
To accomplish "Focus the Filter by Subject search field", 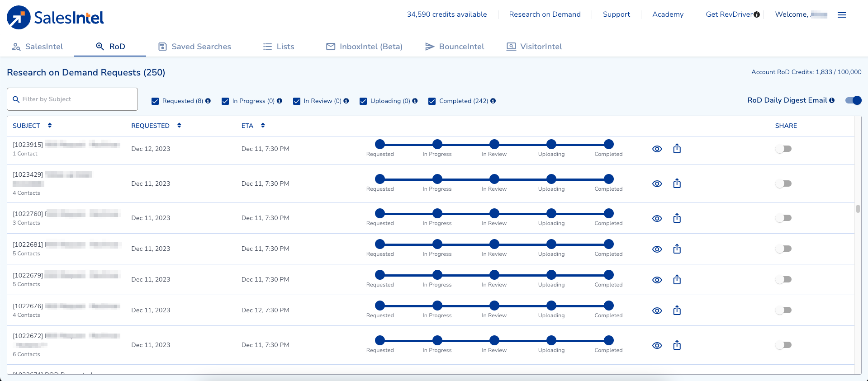I will 72,99.
